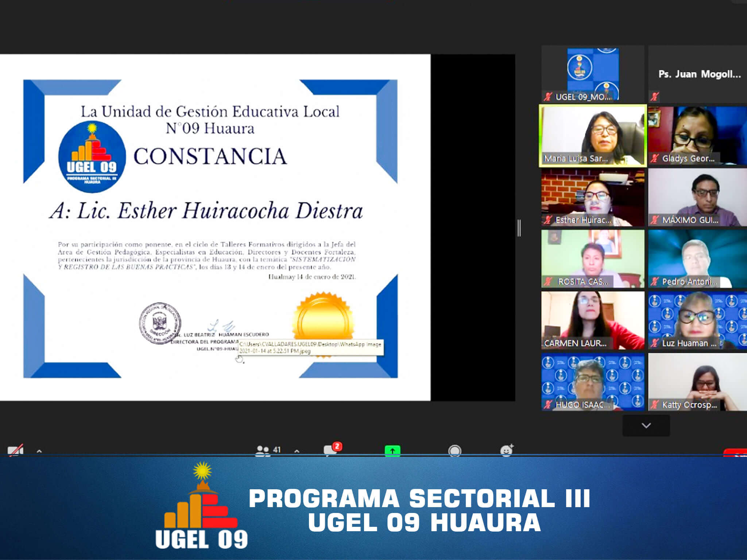Click mute icon on HUGO ISAAC tile
This screenshot has width=747, height=560.
tap(548, 405)
